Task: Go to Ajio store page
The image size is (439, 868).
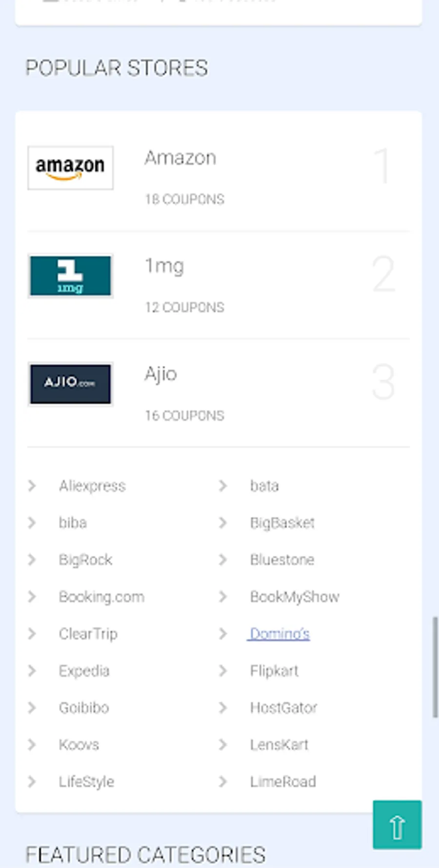Action: [x=160, y=374]
